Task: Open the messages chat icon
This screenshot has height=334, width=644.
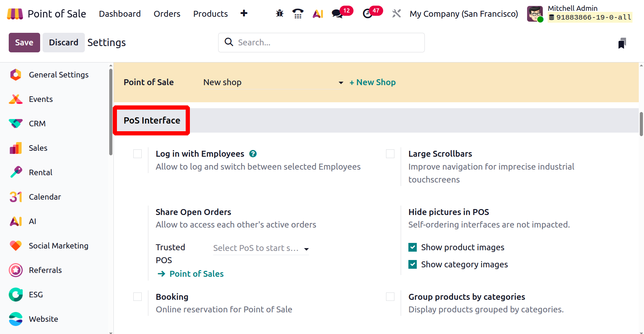Action: (337, 14)
